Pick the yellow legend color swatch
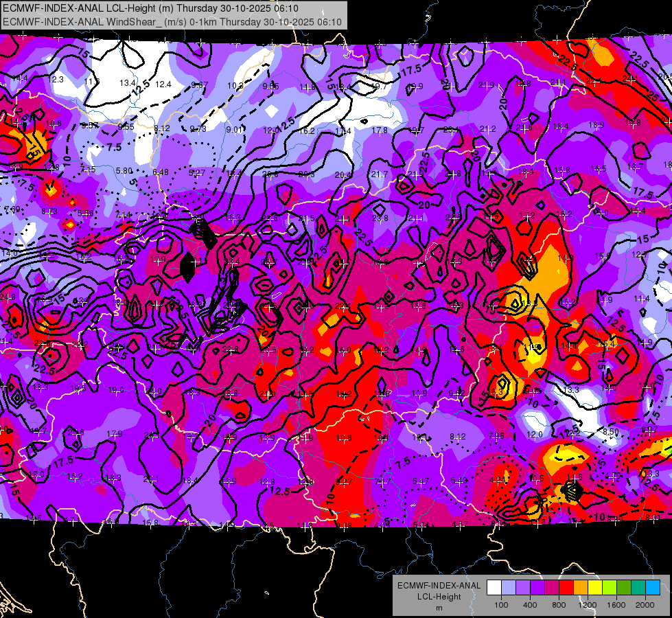Image resolution: width=672 pixels, height=618 pixels. 595,588
